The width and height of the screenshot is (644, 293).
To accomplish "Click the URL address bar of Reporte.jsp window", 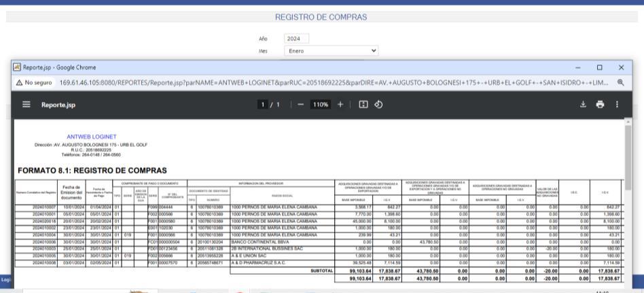I will (334, 83).
